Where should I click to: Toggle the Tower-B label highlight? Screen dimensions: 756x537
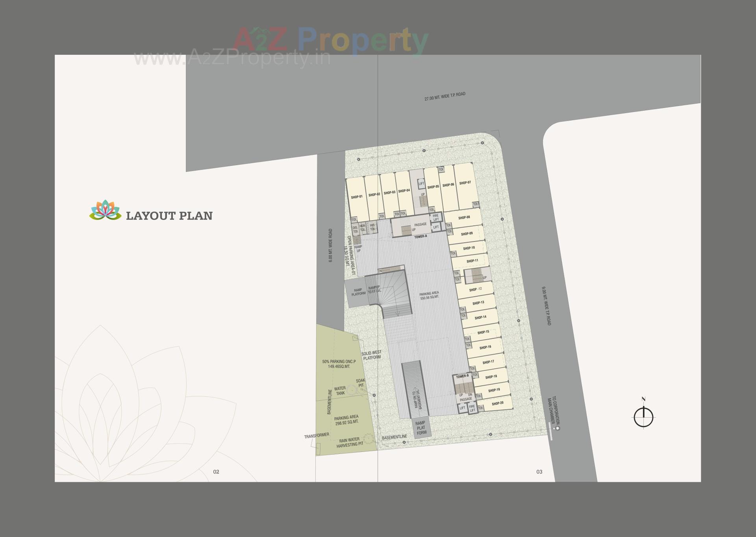pos(463,376)
